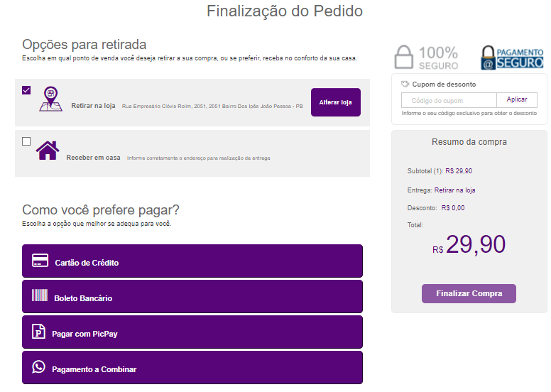The image size is (551, 392).
Task: Apply the discount coupon with Aplicar
Action: (517, 100)
